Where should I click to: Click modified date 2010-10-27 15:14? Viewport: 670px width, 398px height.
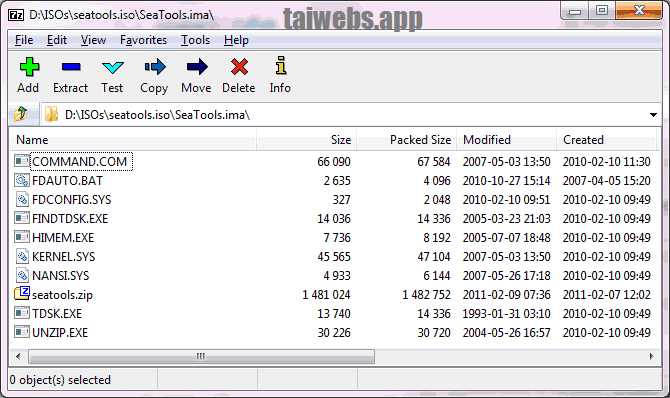coord(506,181)
